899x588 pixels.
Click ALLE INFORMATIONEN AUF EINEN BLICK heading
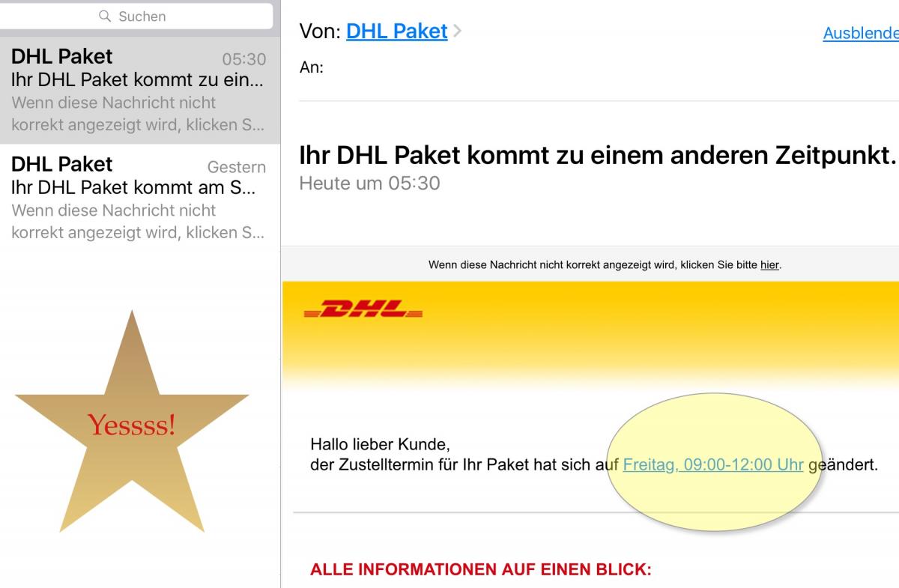pyautogui.click(x=481, y=569)
